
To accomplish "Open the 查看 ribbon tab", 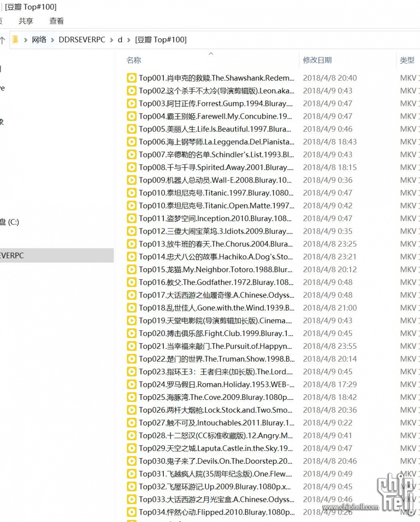I will [x=57, y=21].
